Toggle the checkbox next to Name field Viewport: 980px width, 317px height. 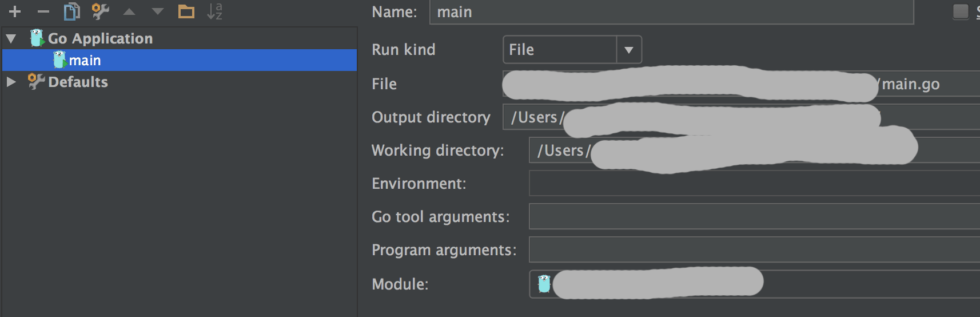(x=961, y=11)
